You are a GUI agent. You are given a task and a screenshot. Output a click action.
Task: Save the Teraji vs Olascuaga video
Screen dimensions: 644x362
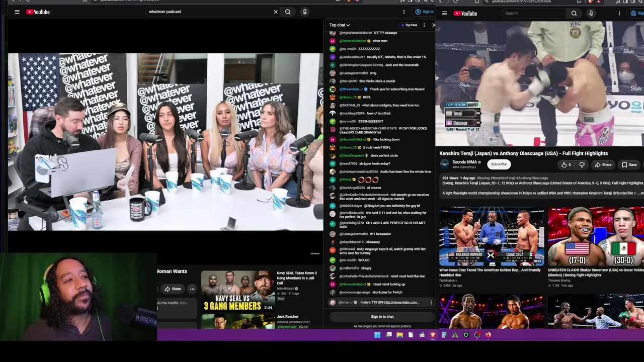pyautogui.click(x=629, y=164)
